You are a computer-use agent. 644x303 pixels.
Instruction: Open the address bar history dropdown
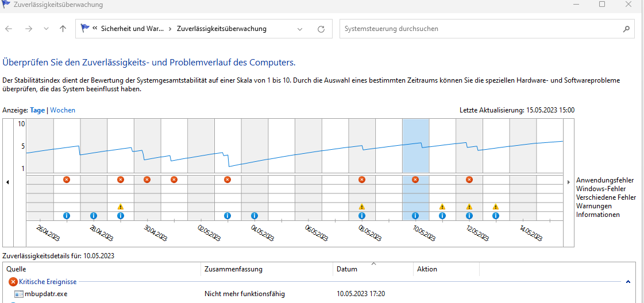300,29
